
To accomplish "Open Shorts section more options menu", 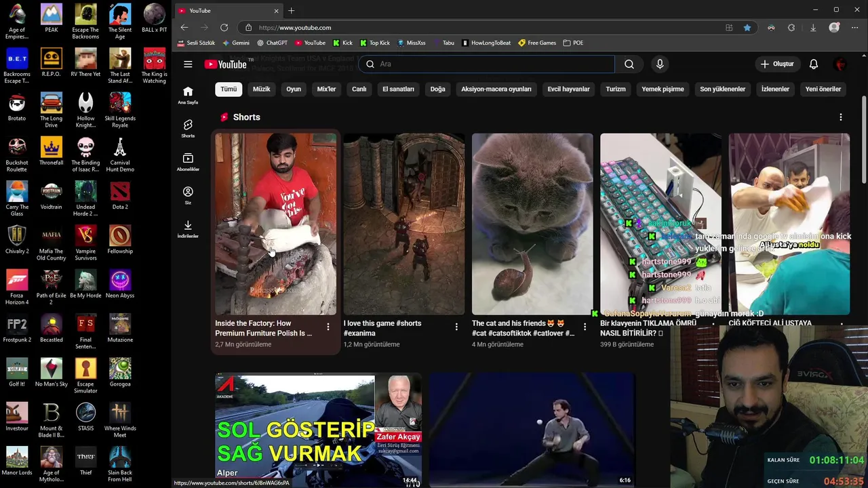I will pyautogui.click(x=841, y=117).
